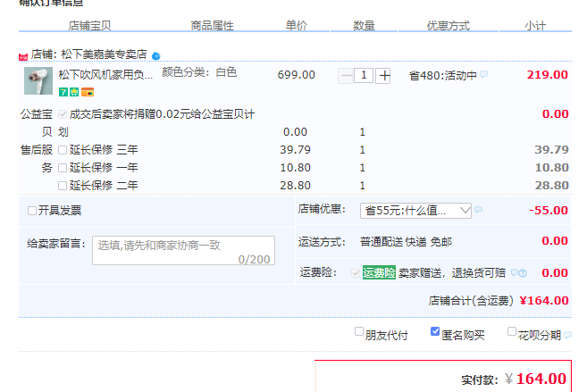587x392 pixels.
Task: Click the green 运费险 label badge
Action: (x=379, y=272)
